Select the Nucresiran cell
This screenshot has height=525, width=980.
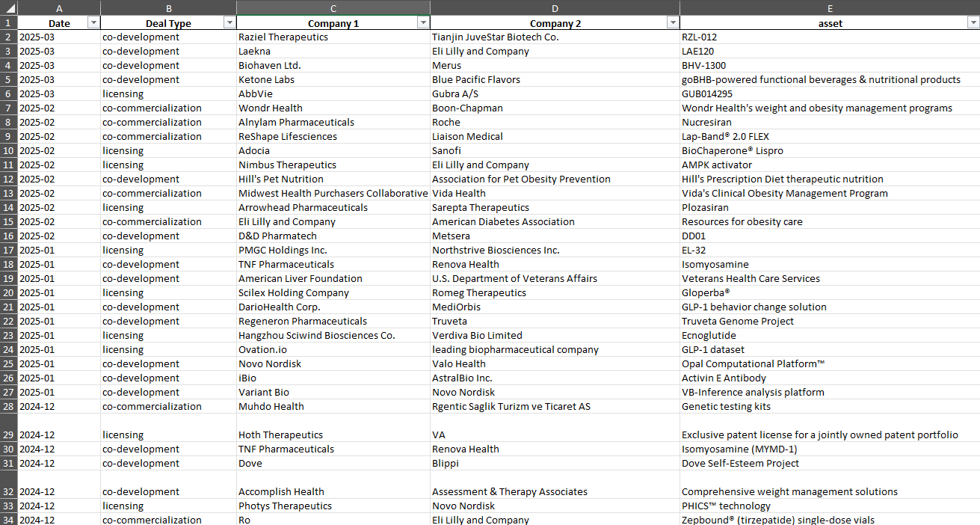[830, 123]
